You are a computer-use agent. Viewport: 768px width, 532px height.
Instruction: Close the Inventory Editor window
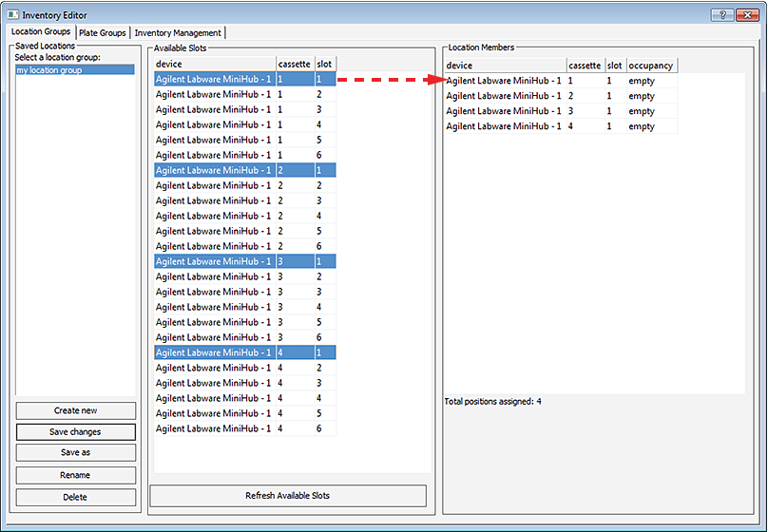coord(746,14)
